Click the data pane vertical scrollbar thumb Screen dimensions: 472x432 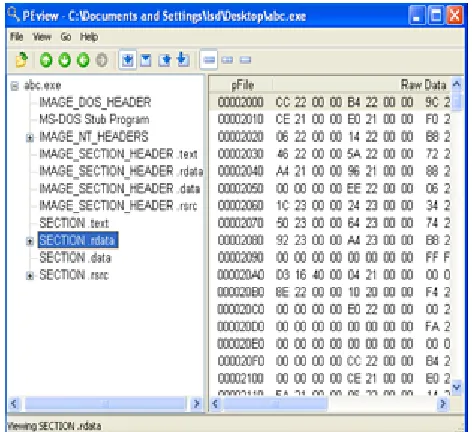point(457,101)
